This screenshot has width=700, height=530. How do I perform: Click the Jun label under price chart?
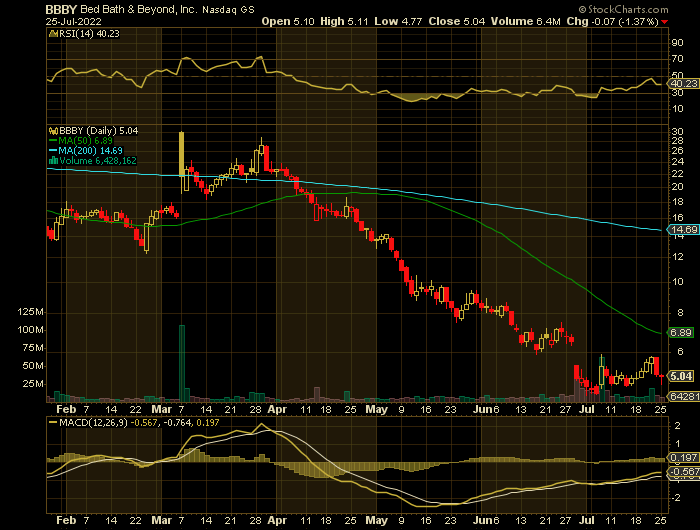[x=483, y=409]
